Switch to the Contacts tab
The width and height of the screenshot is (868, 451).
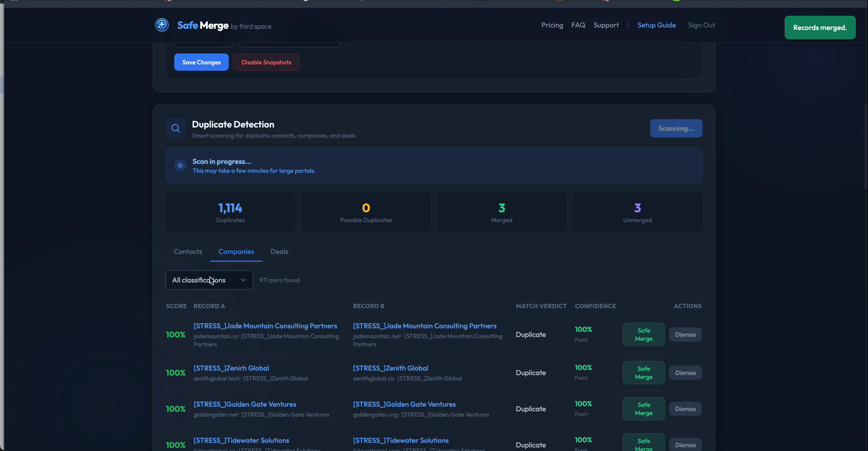(188, 252)
